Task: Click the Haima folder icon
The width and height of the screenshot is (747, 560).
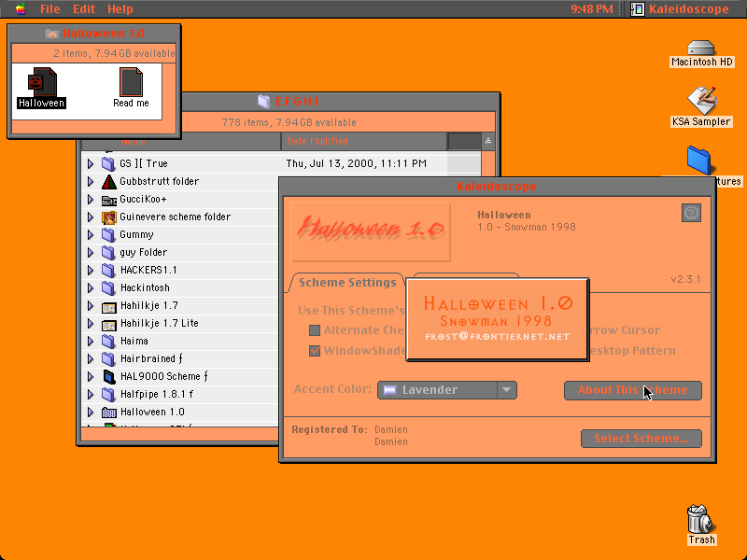Action: 108,342
